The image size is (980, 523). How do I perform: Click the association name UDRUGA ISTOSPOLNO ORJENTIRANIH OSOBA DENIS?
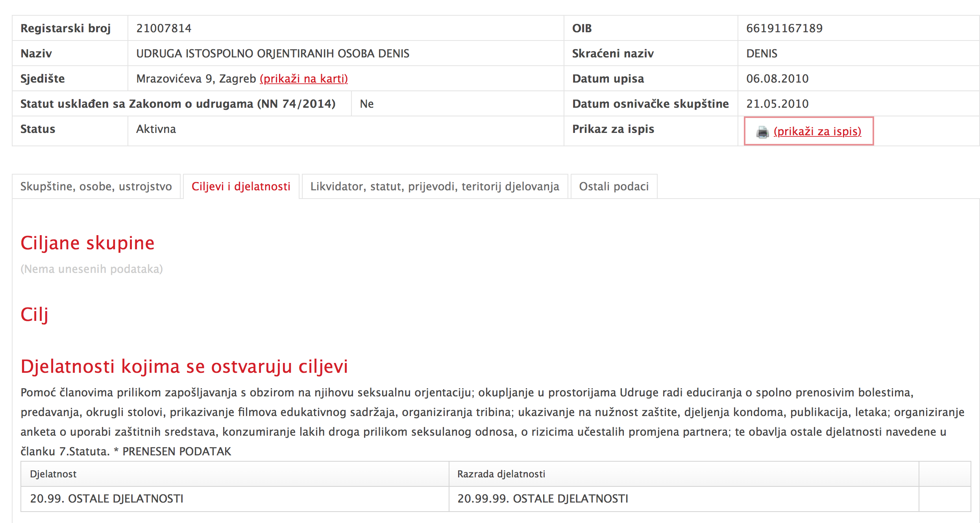tap(273, 53)
